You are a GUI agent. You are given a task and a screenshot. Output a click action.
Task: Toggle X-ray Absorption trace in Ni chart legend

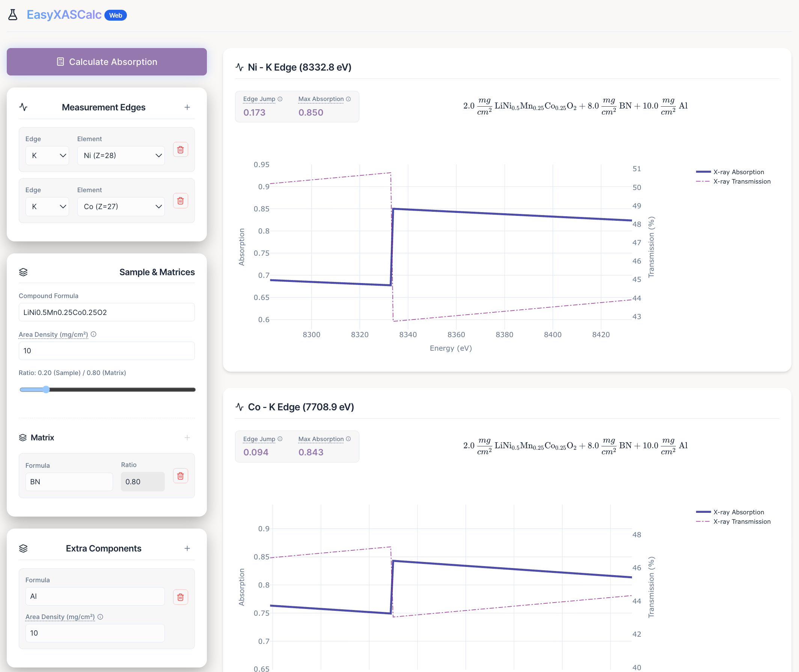(738, 172)
